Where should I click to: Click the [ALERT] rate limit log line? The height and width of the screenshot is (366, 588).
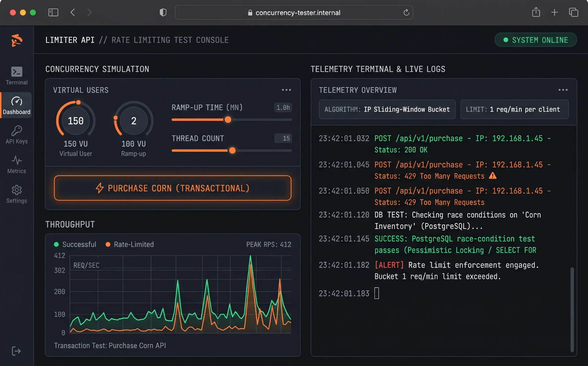(429, 271)
